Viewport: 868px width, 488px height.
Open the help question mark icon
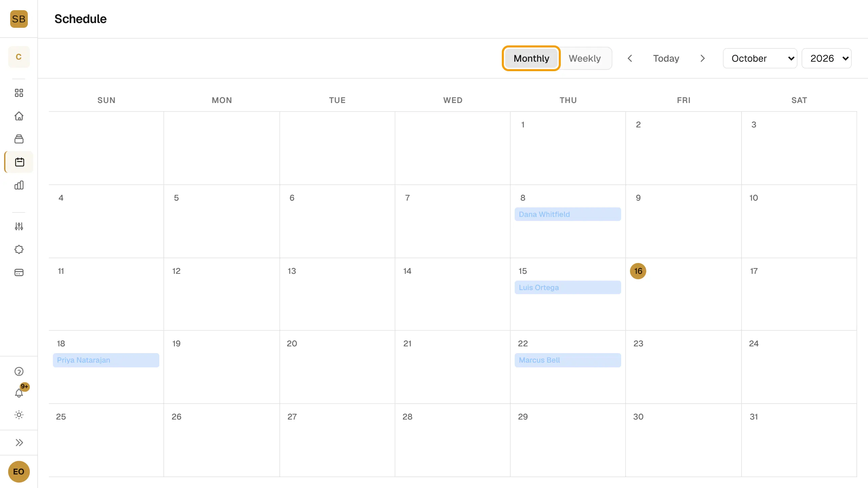tap(19, 371)
